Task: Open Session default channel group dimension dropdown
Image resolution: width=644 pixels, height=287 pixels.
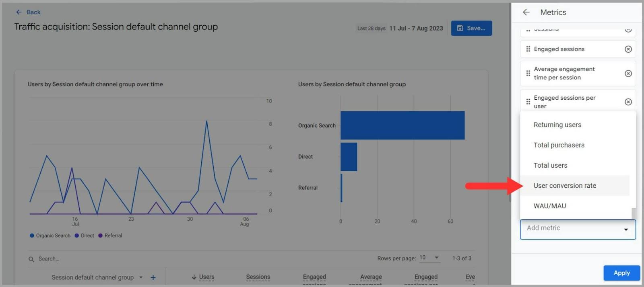Action: click(141, 277)
